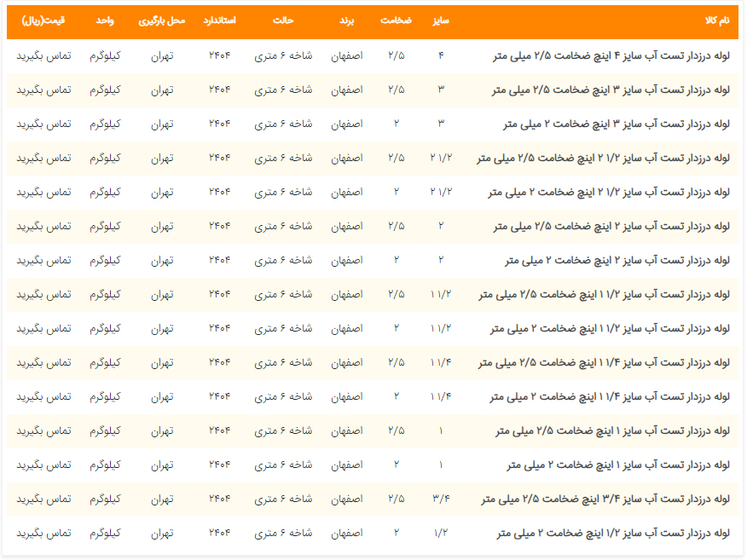Select product name 'سایز ۱/۲ اینچ ضخامت ۲ میلی متر'
The height and width of the screenshot is (560, 747).
click(x=613, y=534)
